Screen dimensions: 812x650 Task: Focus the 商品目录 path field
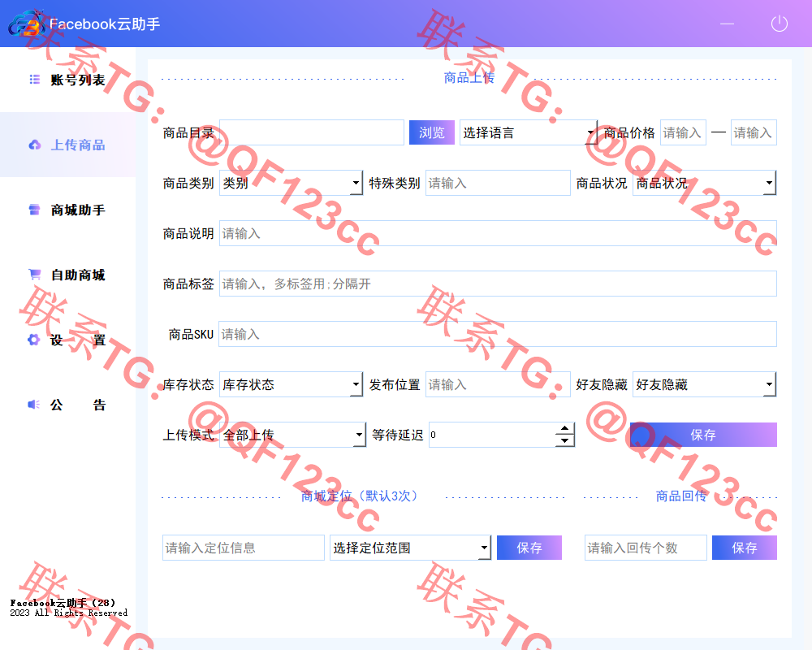tap(312, 132)
